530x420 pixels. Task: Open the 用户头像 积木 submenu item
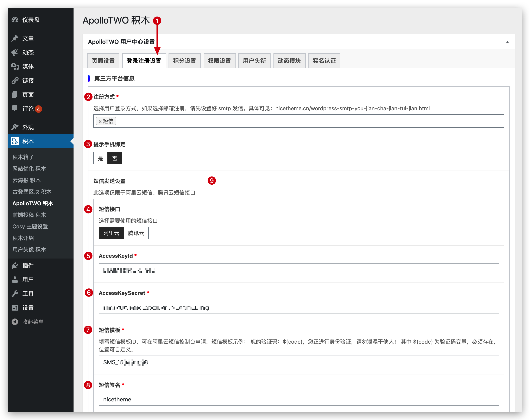29,249
